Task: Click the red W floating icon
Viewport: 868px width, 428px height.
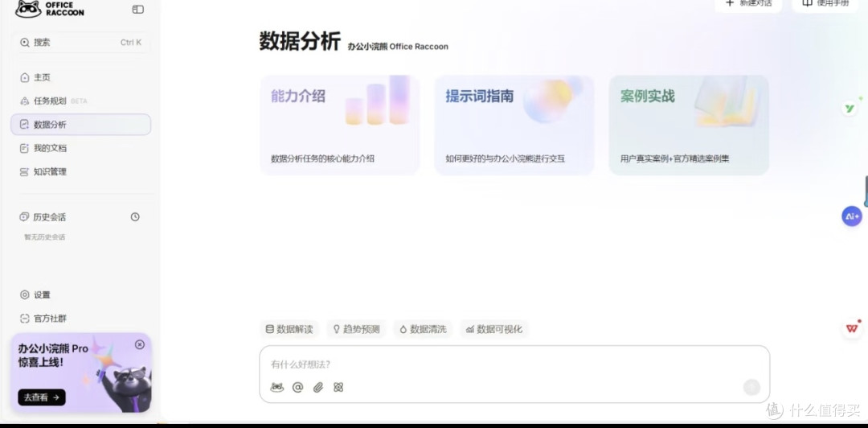Action: pos(852,328)
